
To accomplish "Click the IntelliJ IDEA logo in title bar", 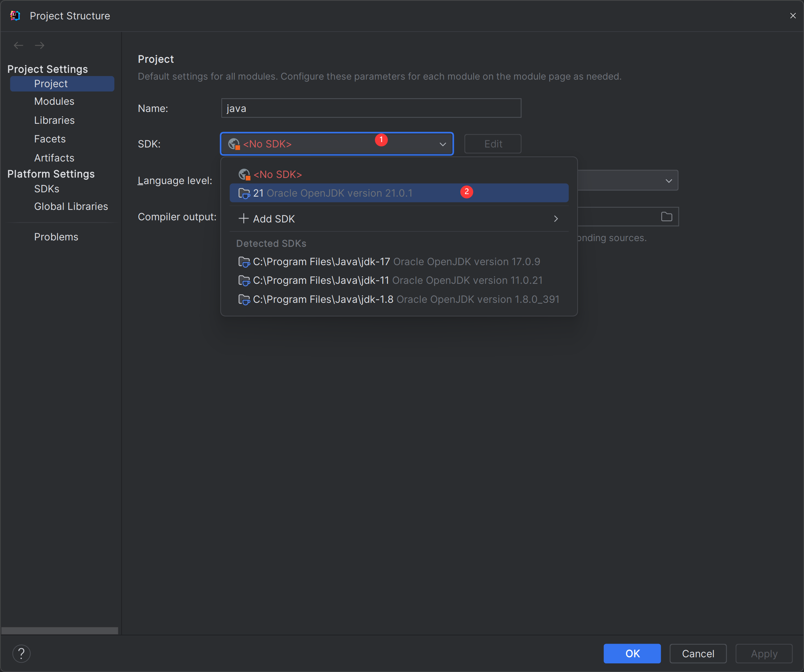I will [x=15, y=16].
